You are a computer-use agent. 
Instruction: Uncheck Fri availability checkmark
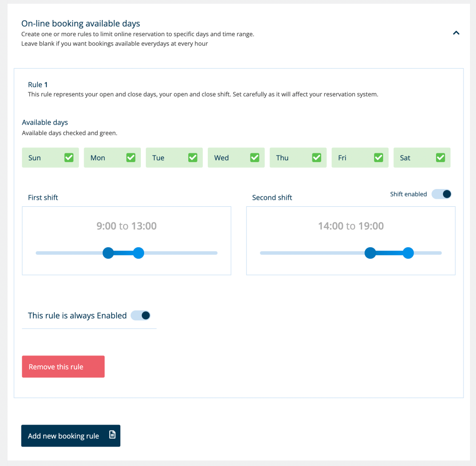click(x=378, y=158)
